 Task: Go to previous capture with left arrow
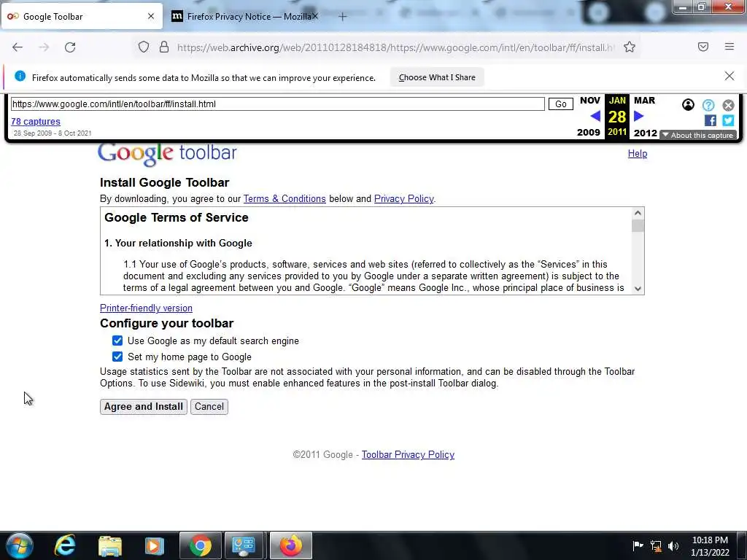tap(595, 116)
